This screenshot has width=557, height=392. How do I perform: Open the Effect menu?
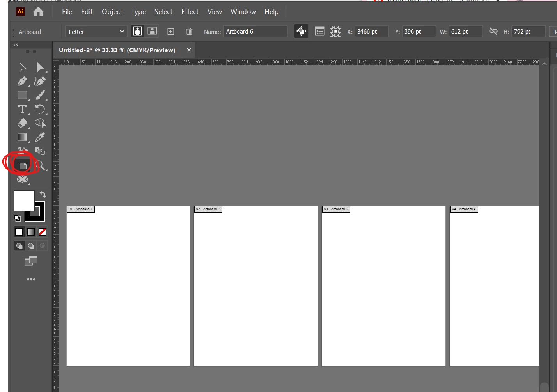[x=190, y=12]
